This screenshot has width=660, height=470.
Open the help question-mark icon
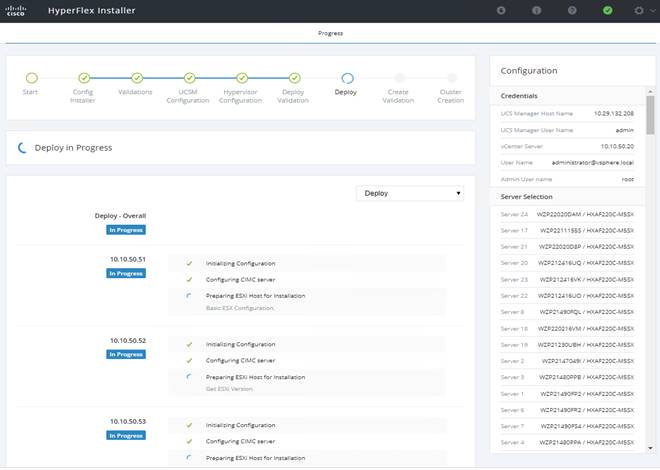pyautogui.click(x=572, y=11)
